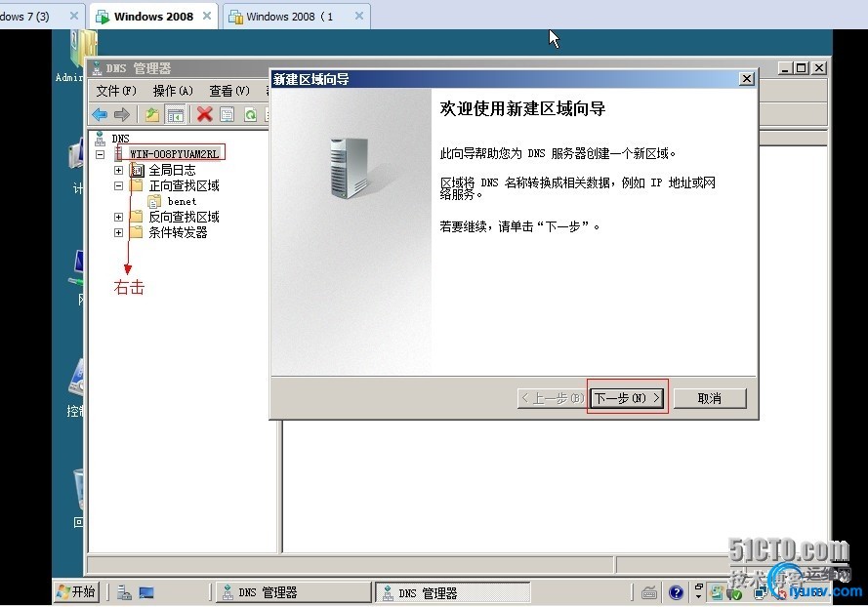Select the 条件转发器 folder
Screen dimensions: 868x607
[x=178, y=232]
